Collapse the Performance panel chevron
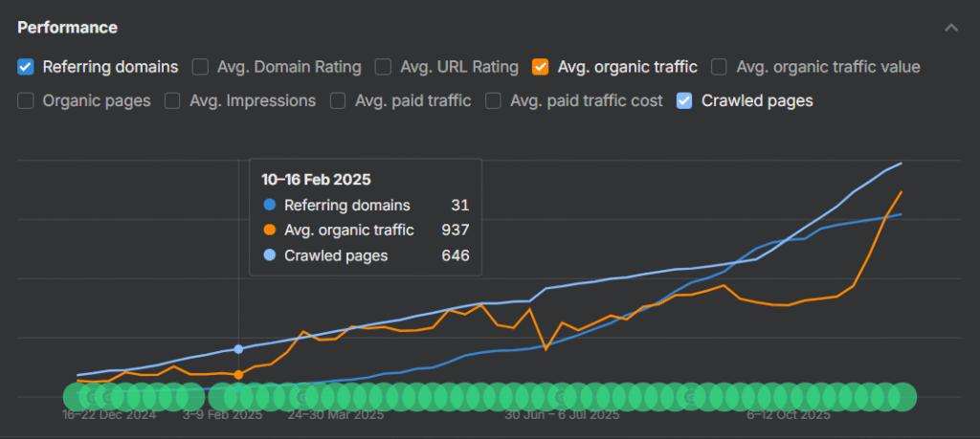Screen dimensions: 980x439 (950, 28)
